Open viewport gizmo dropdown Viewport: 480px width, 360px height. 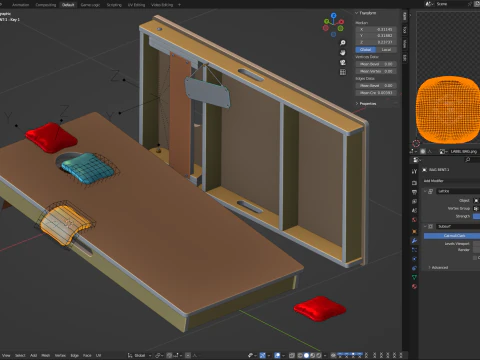coord(269,355)
